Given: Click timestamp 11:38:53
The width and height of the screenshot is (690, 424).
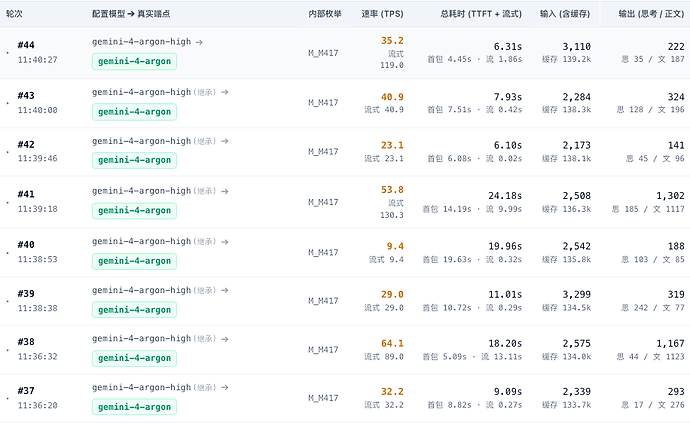Looking at the screenshot, I should tap(37, 260).
